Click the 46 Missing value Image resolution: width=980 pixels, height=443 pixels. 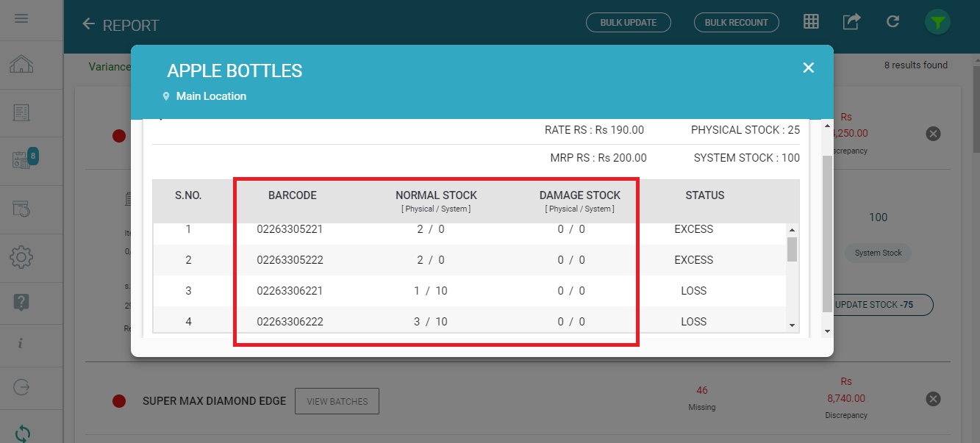tap(702, 390)
